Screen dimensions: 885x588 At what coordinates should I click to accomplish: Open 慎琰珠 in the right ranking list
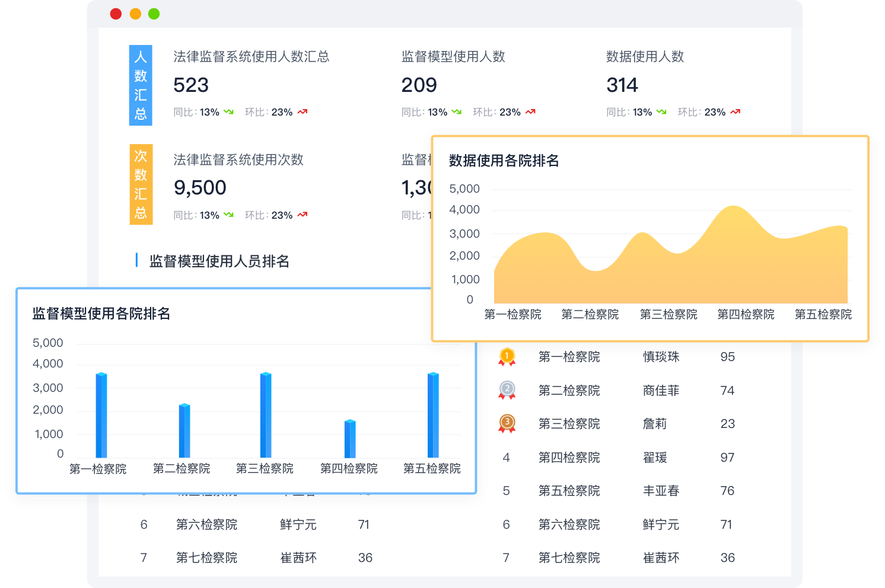(661, 357)
